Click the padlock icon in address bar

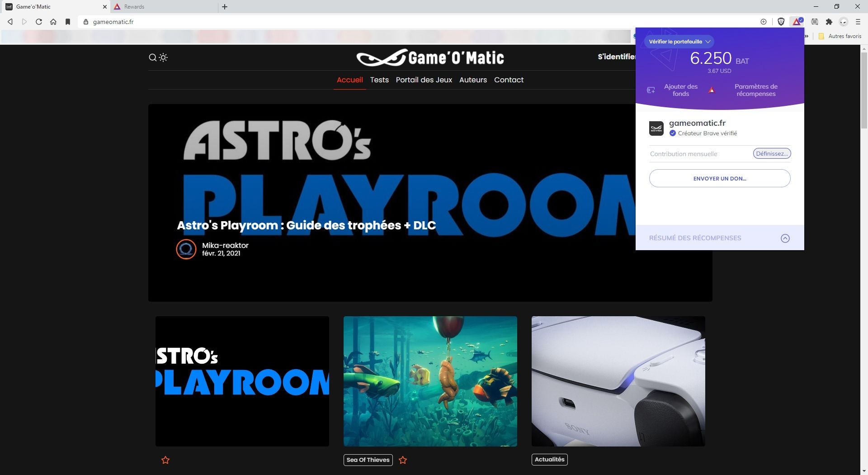(x=86, y=22)
